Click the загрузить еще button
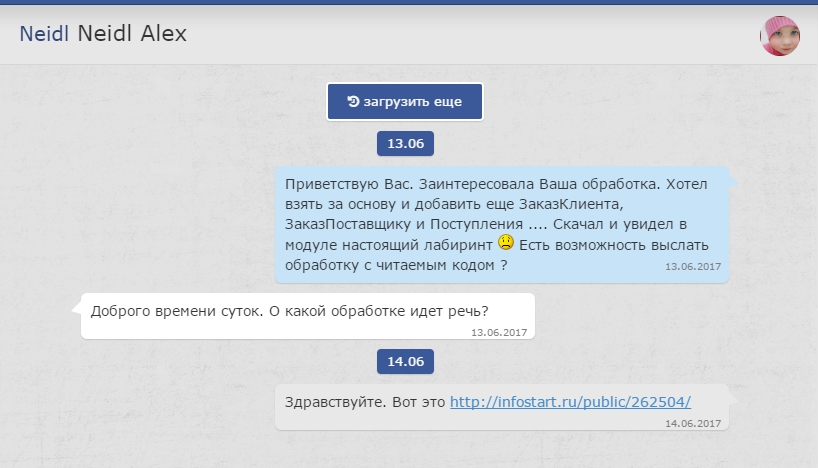The width and height of the screenshot is (818, 468). [405, 102]
